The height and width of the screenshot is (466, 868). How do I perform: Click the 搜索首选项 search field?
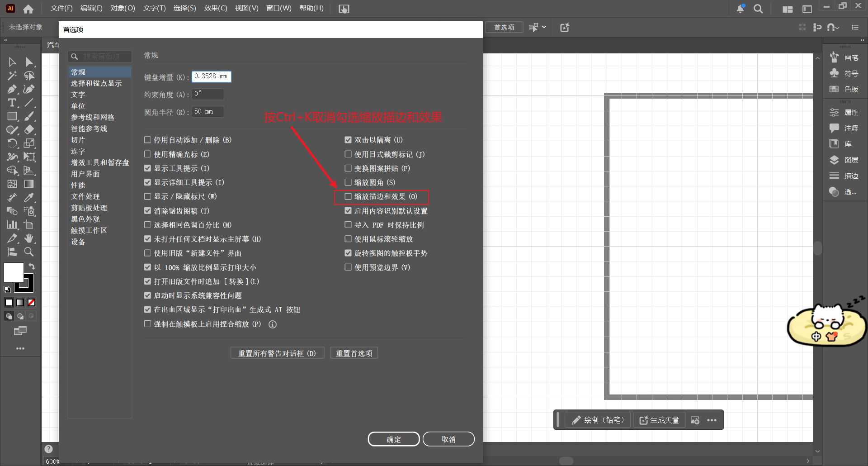(100, 57)
